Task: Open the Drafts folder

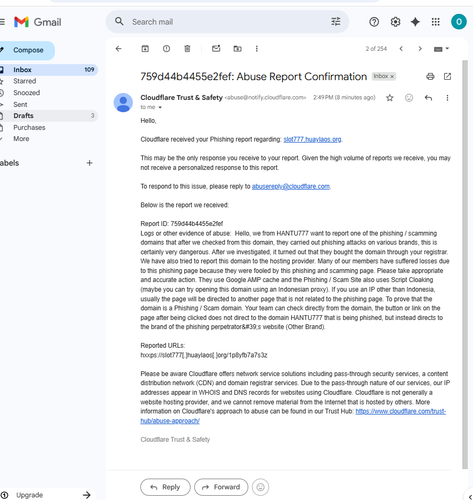Action: tap(48, 116)
